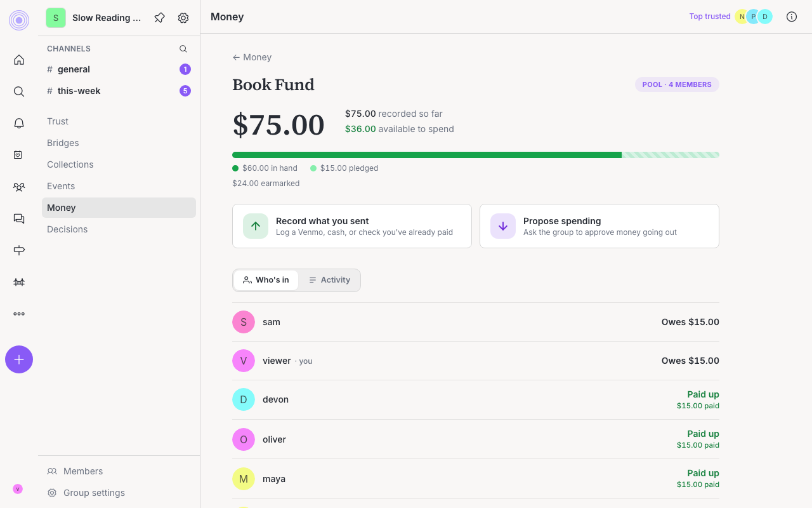Open the chat bubbles icon in left rail
The height and width of the screenshot is (508, 812).
(19, 218)
